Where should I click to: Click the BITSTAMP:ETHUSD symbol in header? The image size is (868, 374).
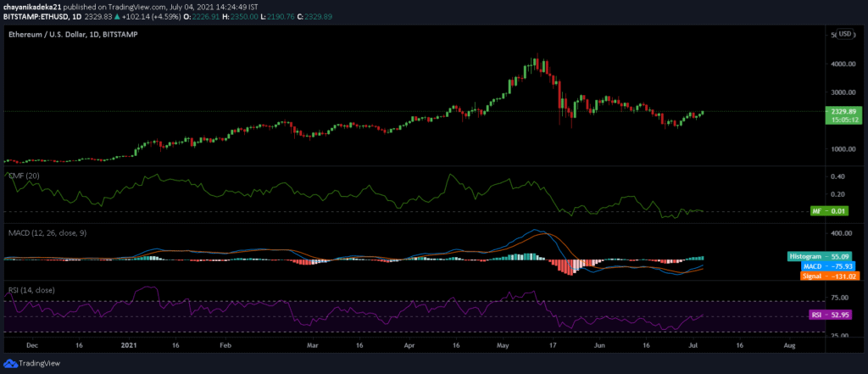tap(36, 17)
